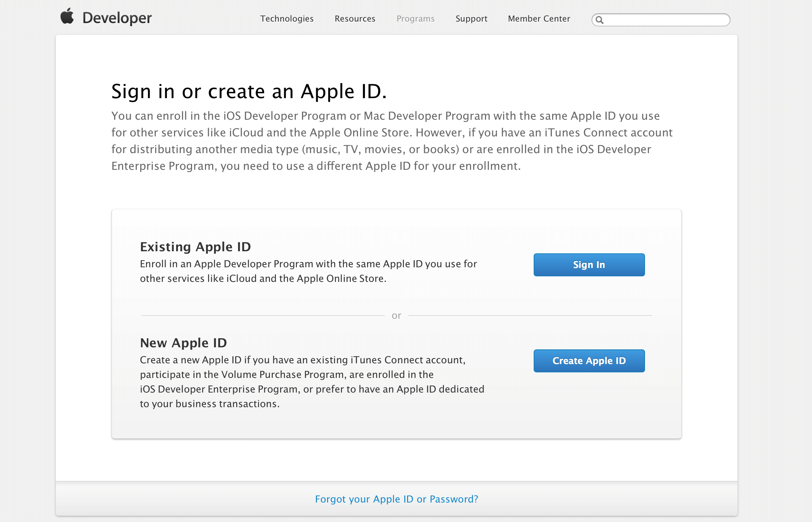Open the Technologies menu
This screenshot has height=522, width=812.
287,18
